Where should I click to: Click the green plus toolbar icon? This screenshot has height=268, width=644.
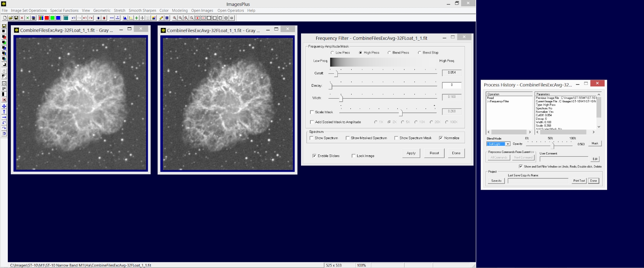pos(137,18)
